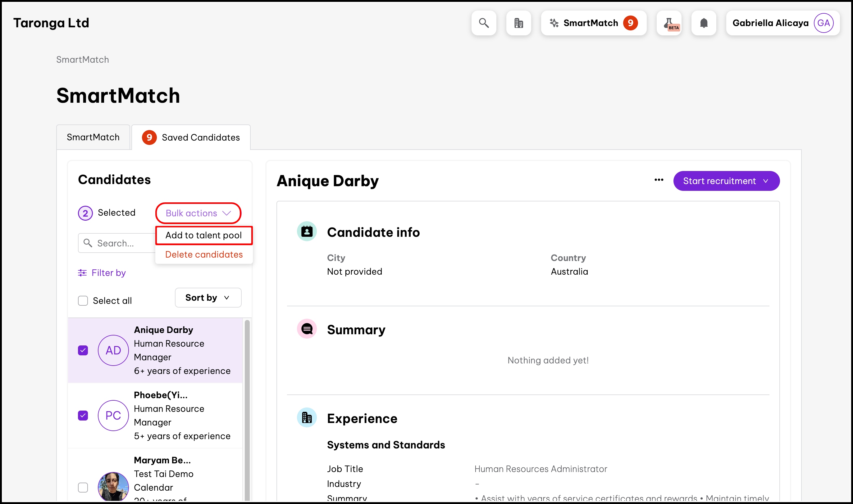Select Delete candidates from the menu
This screenshot has width=853, height=504.
click(x=204, y=255)
